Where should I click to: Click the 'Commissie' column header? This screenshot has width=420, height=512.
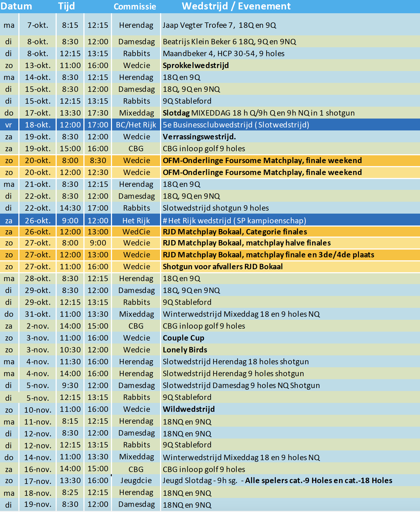pos(135,6)
